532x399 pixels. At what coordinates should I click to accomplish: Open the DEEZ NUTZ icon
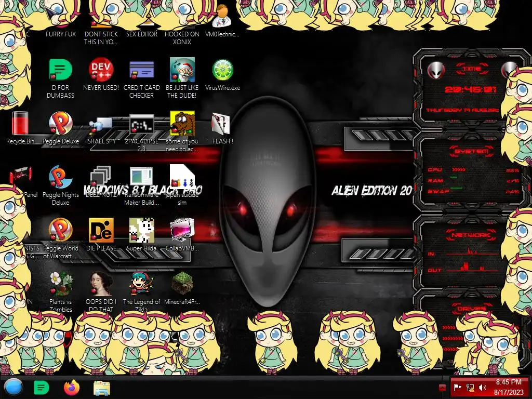click(x=100, y=177)
